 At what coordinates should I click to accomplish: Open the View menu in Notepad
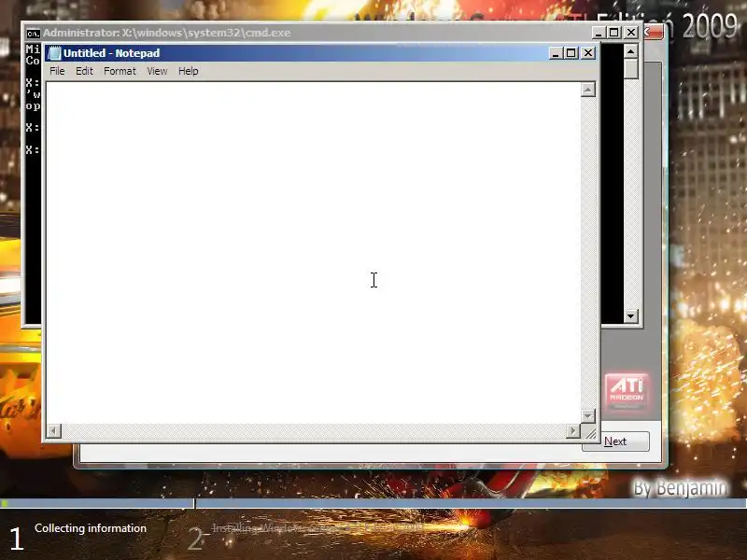157,71
